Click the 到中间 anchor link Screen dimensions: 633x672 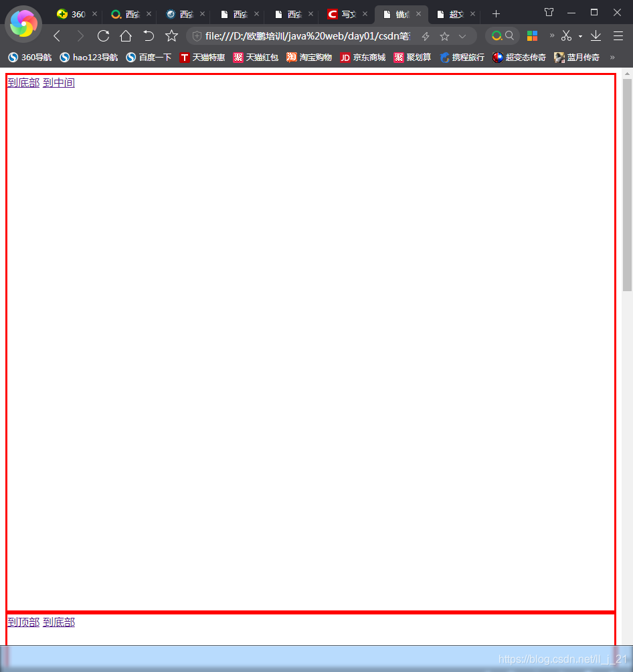click(x=59, y=83)
